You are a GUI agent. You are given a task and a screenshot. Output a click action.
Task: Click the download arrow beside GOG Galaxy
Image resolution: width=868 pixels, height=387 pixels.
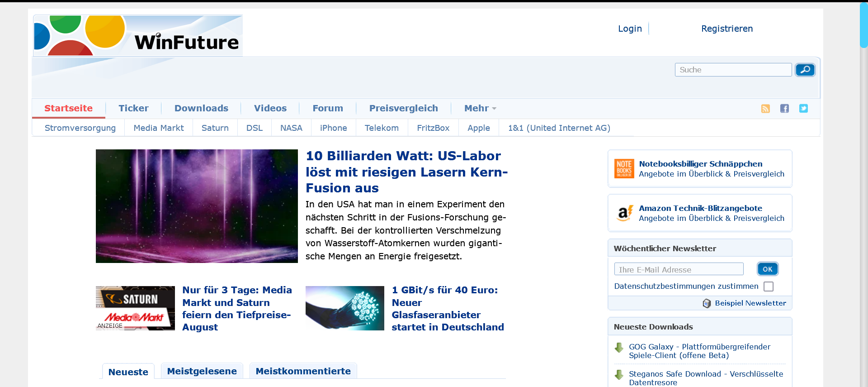tap(619, 348)
